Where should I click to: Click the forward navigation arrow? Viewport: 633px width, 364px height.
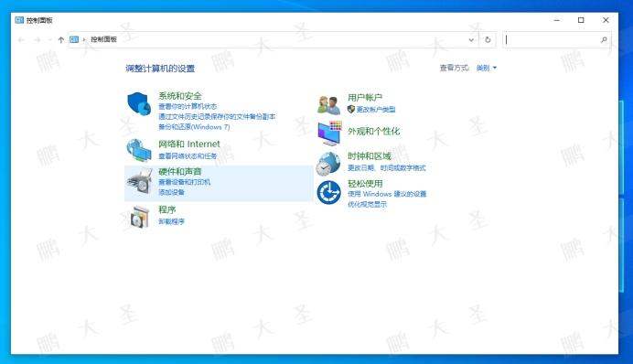click(x=38, y=39)
